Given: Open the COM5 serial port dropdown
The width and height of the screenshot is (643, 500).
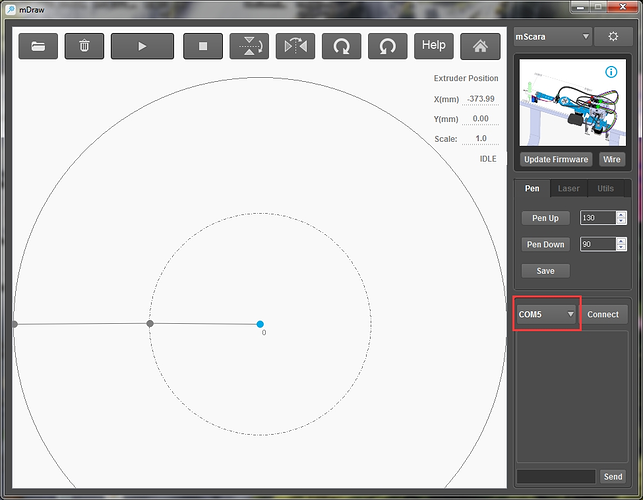Looking at the screenshot, I should click(546, 314).
